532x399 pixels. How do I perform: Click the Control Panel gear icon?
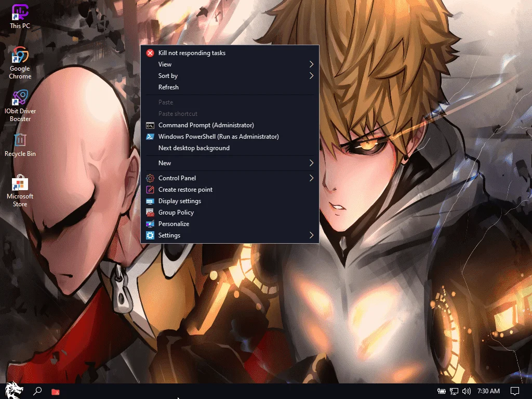pyautogui.click(x=150, y=178)
